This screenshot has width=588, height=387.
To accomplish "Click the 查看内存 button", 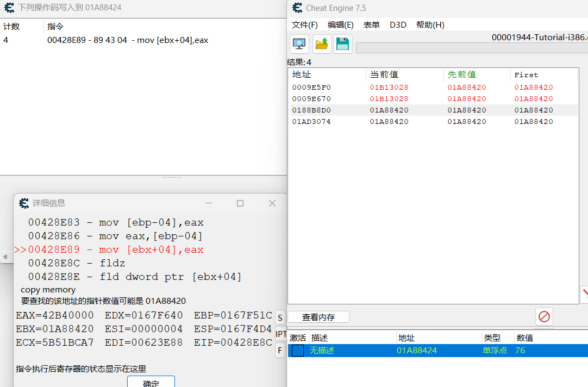I will [x=318, y=317].
